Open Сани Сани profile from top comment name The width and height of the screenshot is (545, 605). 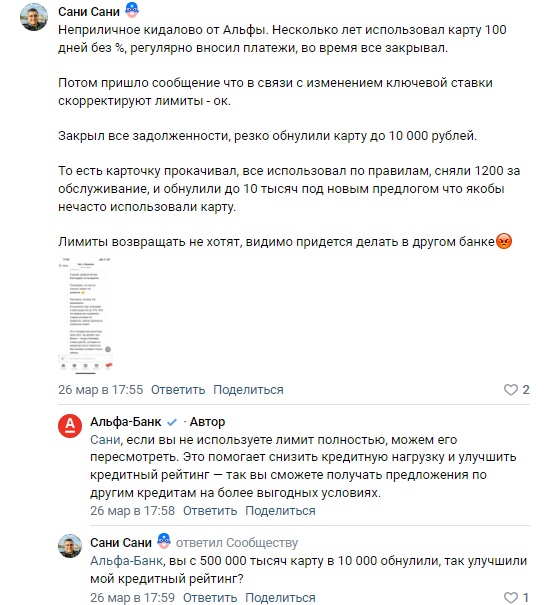click(x=89, y=12)
